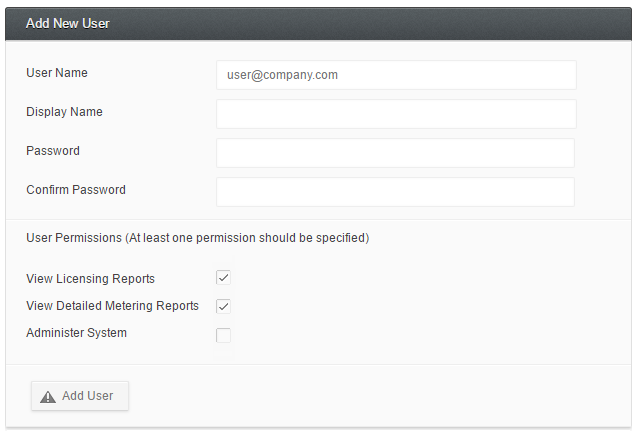Click the Display Name label text
The height and width of the screenshot is (434, 636).
pyautogui.click(x=64, y=112)
